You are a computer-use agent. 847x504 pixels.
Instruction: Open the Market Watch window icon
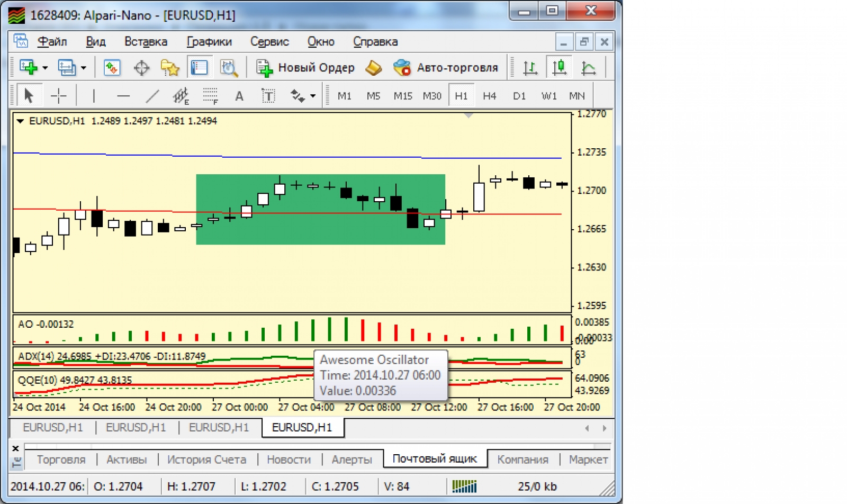112,68
